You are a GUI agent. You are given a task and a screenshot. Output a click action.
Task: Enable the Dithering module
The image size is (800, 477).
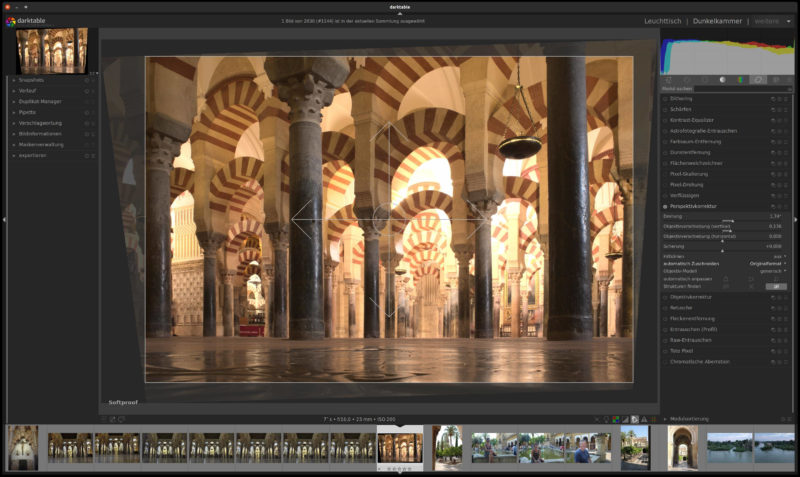point(665,99)
